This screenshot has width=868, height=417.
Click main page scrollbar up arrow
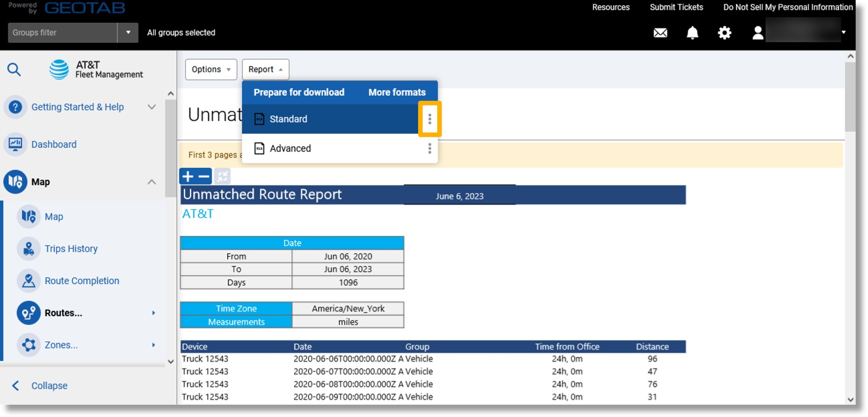[850, 56]
